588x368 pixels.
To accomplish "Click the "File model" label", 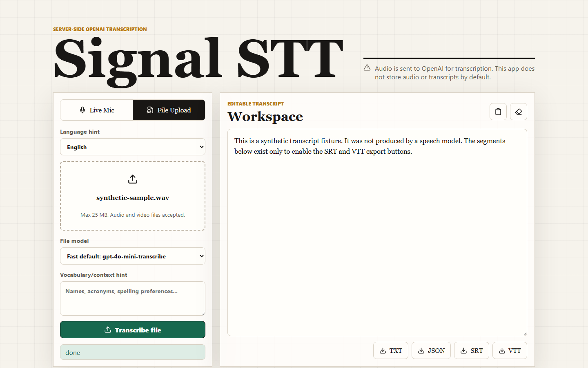I will tap(74, 241).
